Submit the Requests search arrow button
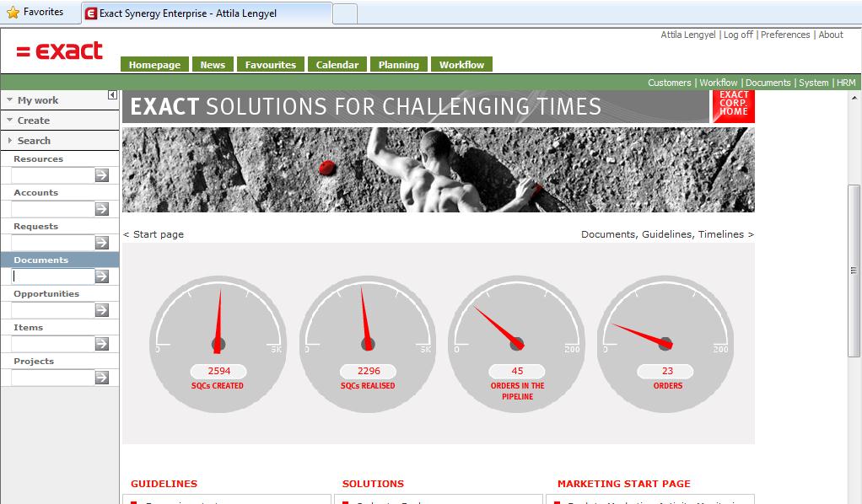Screen dimensions: 862x504 point(102,243)
